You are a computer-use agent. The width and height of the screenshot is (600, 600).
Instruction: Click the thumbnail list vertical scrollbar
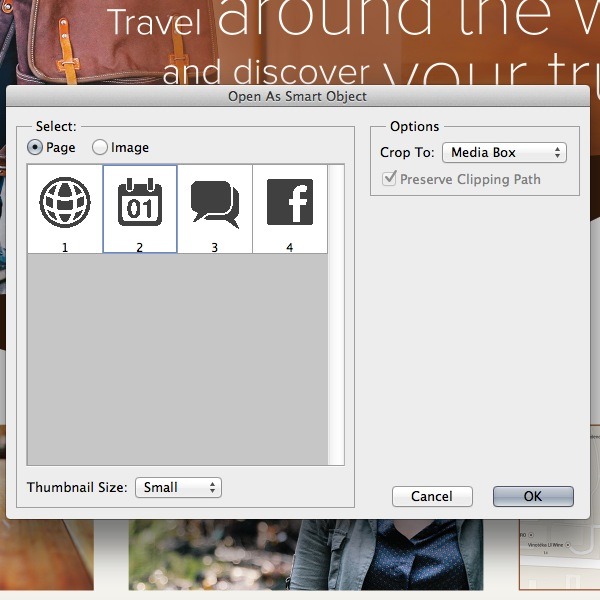(336, 315)
